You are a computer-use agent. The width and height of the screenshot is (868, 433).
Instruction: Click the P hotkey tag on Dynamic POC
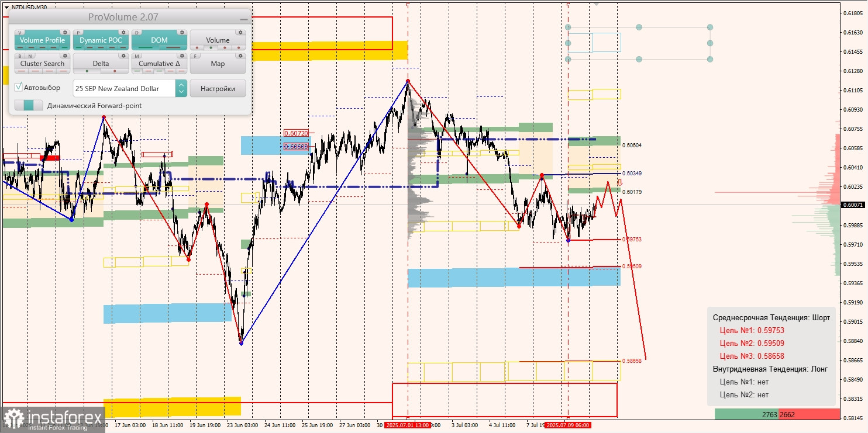click(78, 33)
